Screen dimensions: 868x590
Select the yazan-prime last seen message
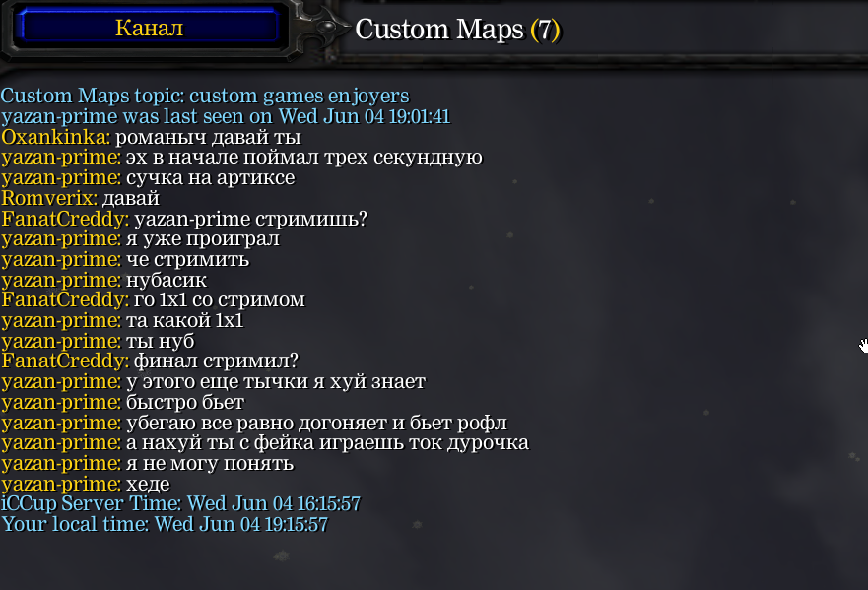226,117
